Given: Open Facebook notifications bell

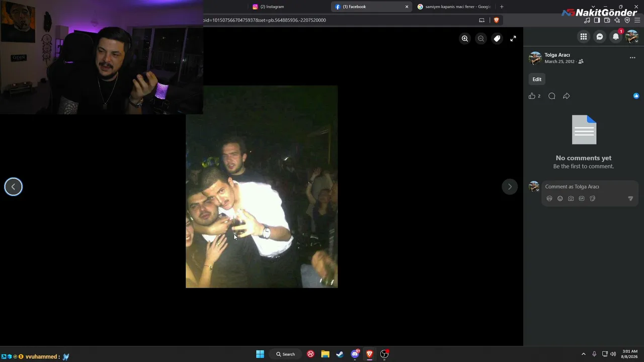Looking at the screenshot, I should [x=616, y=37].
